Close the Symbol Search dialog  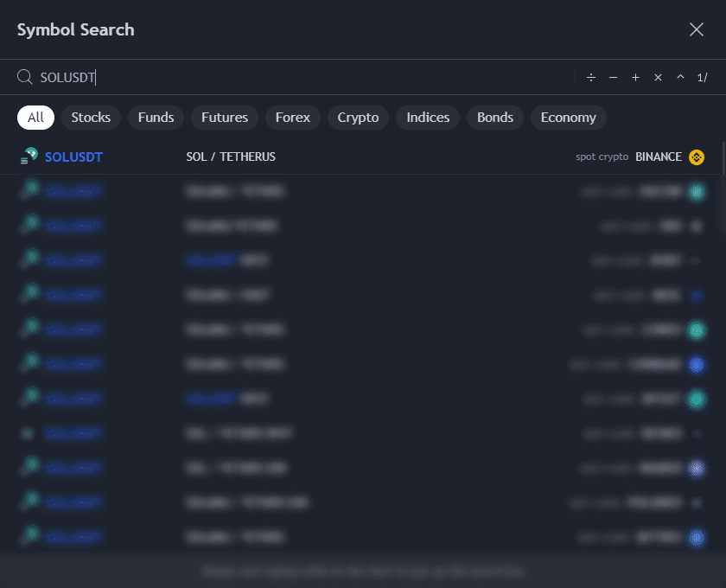point(697,29)
